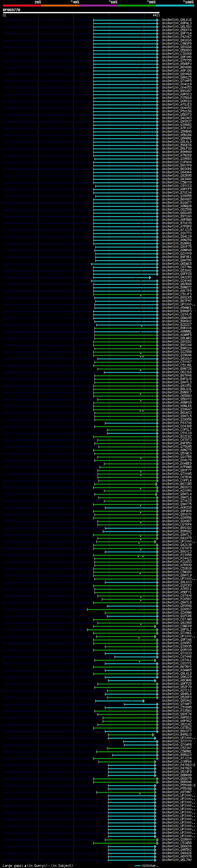Click the orange ~40% legend segment
197x868 pixels.
tap(60, 6)
